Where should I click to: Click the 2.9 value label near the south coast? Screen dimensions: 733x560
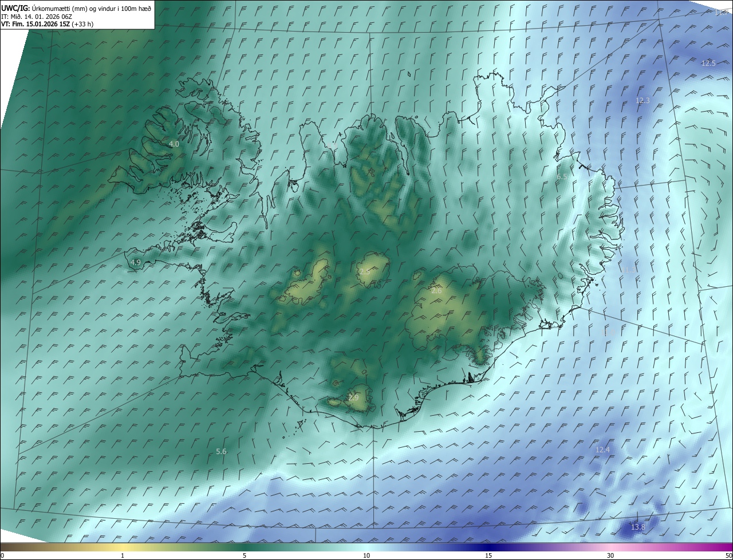point(353,397)
